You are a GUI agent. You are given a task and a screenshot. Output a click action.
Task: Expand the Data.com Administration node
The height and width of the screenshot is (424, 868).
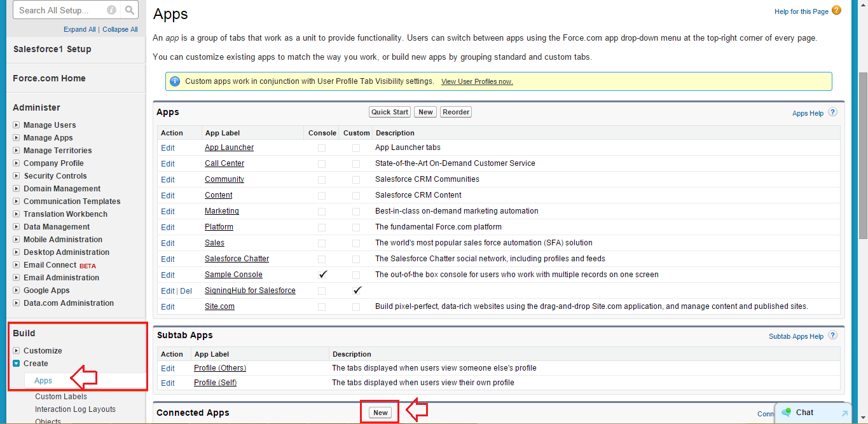pyautogui.click(x=17, y=303)
